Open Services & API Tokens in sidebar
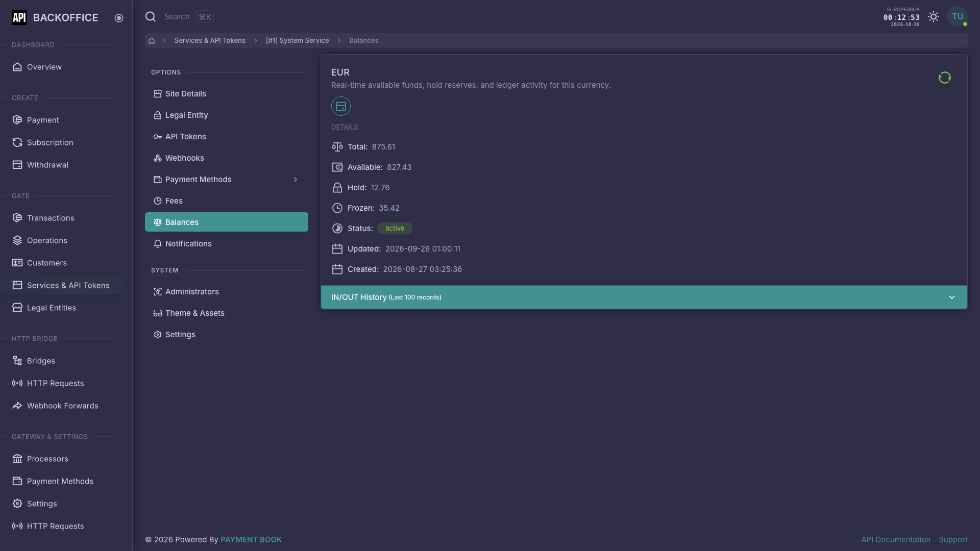 pyautogui.click(x=62, y=285)
